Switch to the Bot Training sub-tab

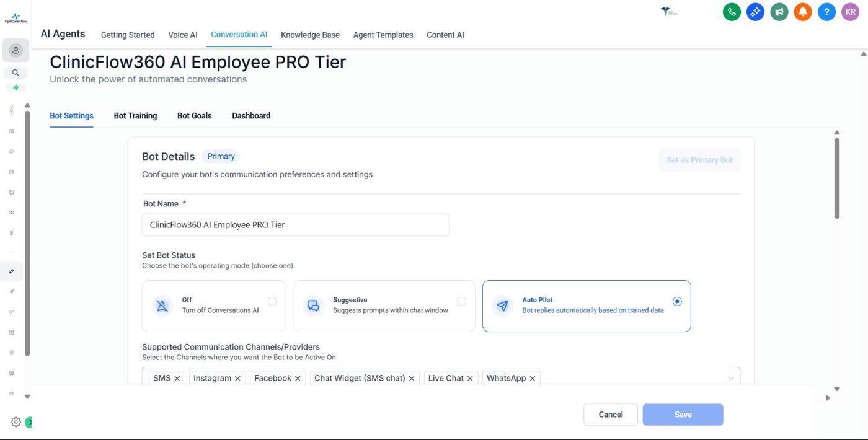(x=135, y=116)
